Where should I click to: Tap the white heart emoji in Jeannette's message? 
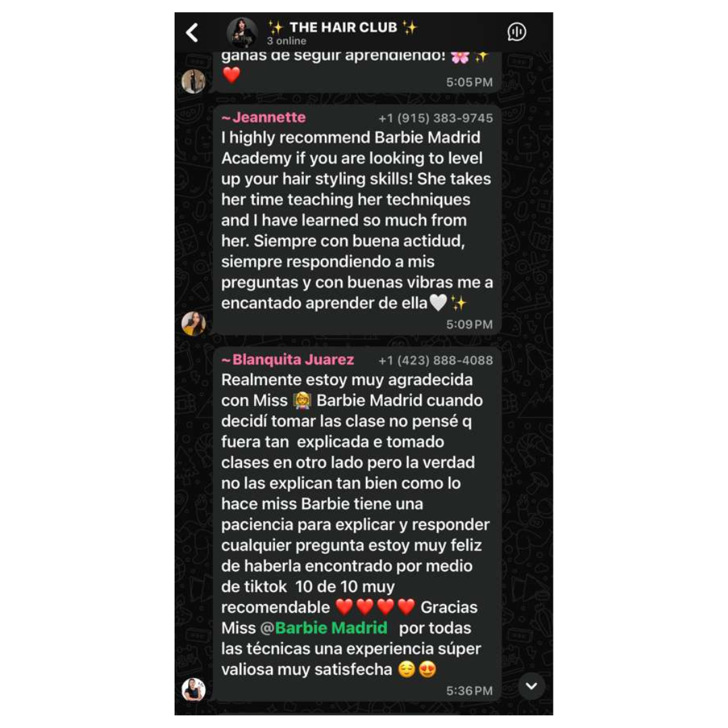[x=438, y=303]
